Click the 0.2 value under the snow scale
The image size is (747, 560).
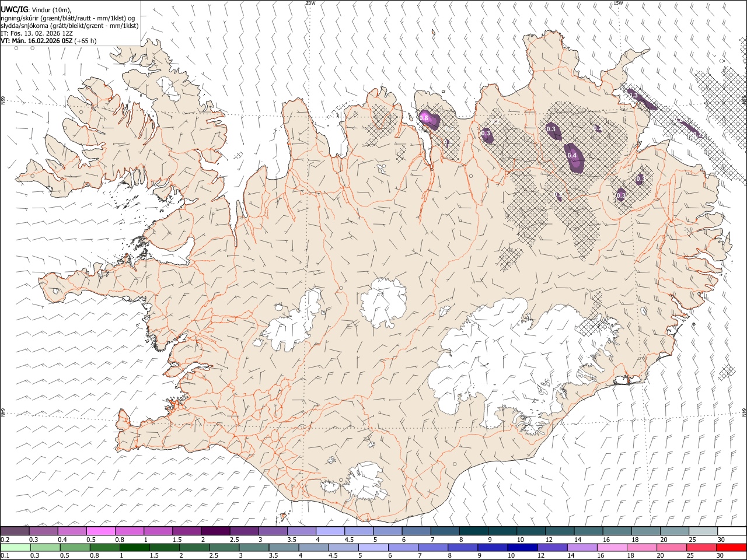point(5,540)
